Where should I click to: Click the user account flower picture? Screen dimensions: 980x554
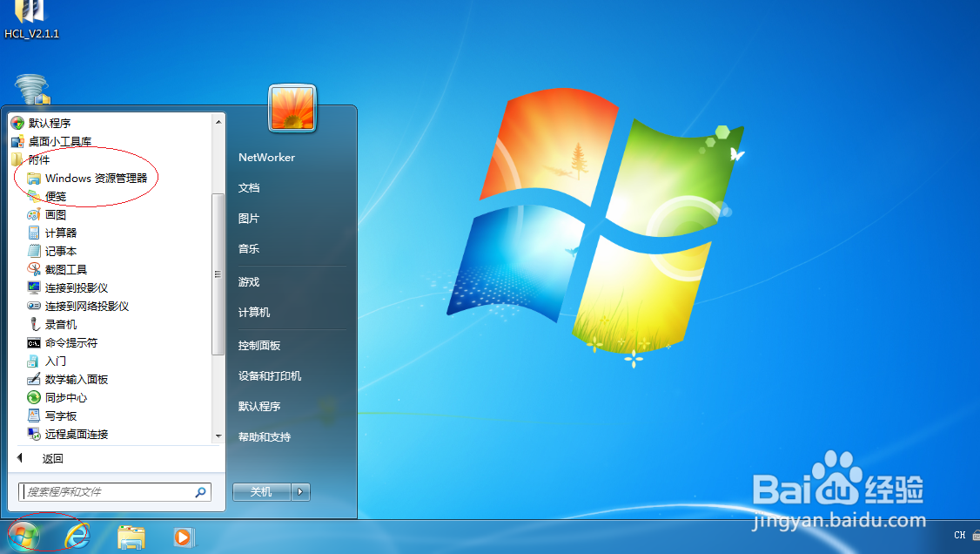292,108
